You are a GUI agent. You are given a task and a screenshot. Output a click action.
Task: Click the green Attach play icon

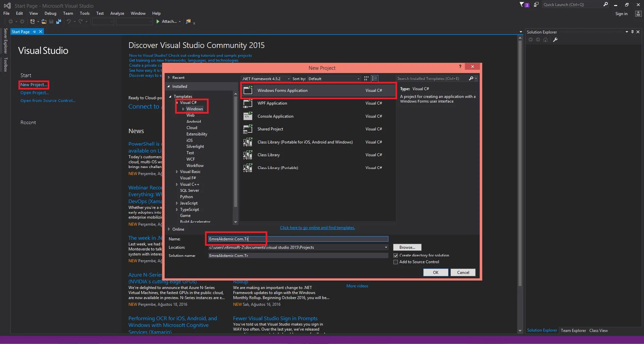[158, 21]
